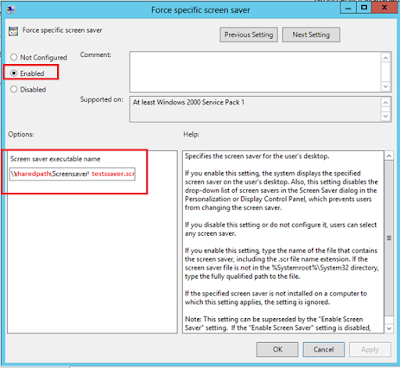Cancel the policy dialog
The height and width of the screenshot is (368, 400).
click(323, 349)
